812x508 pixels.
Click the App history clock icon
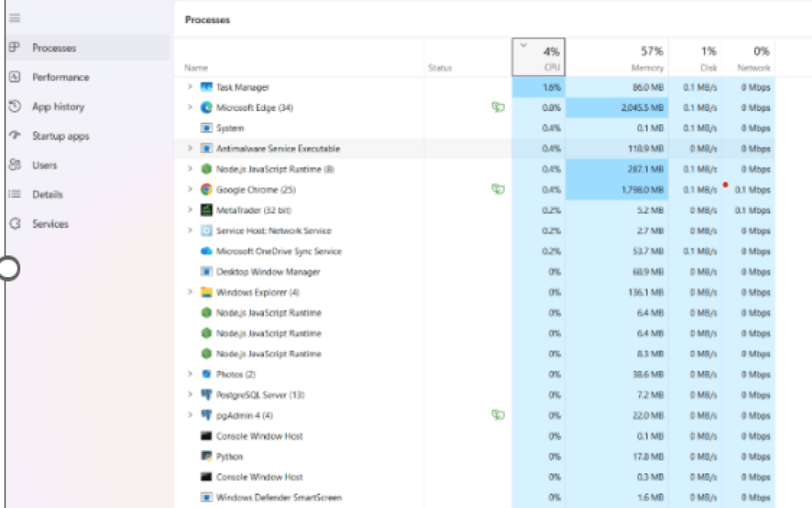pyautogui.click(x=14, y=106)
